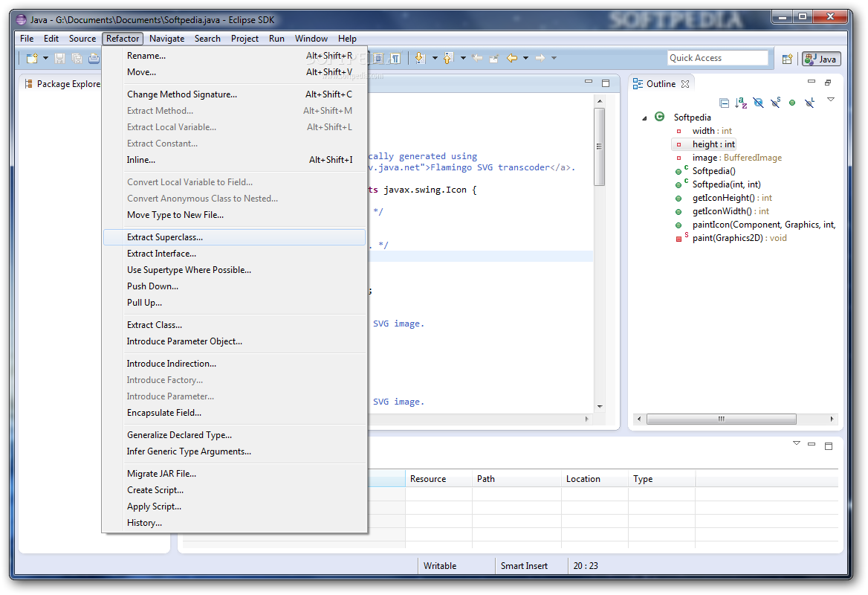Click Collapse All in Outline toolbar
This screenshot has height=595, width=868.
pyautogui.click(x=724, y=103)
